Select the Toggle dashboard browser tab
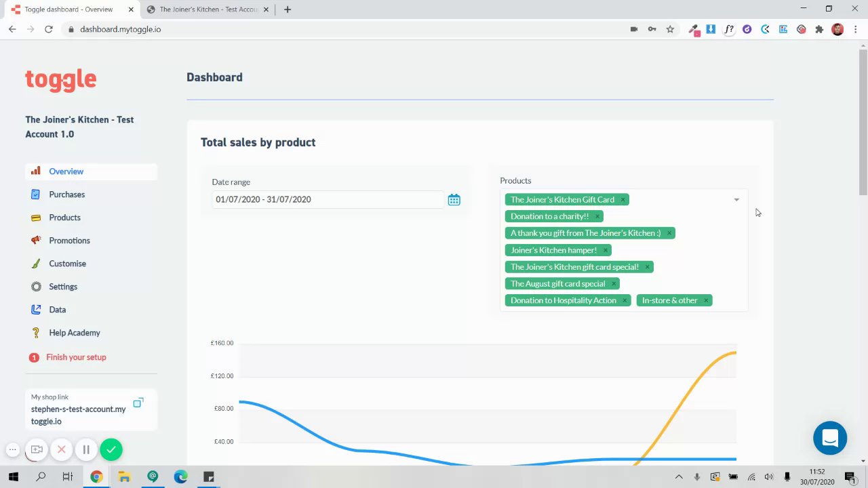Screen dimensions: 868x488 [70, 9]
